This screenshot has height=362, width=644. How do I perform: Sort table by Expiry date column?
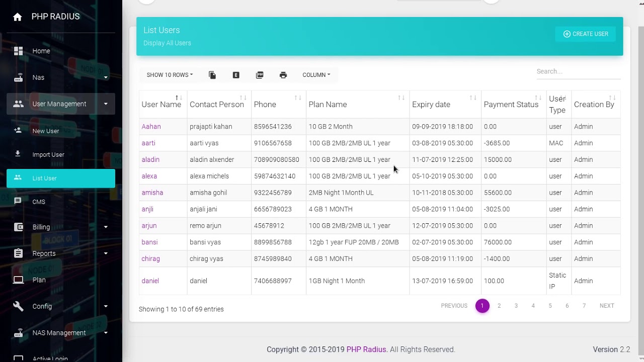(445, 104)
